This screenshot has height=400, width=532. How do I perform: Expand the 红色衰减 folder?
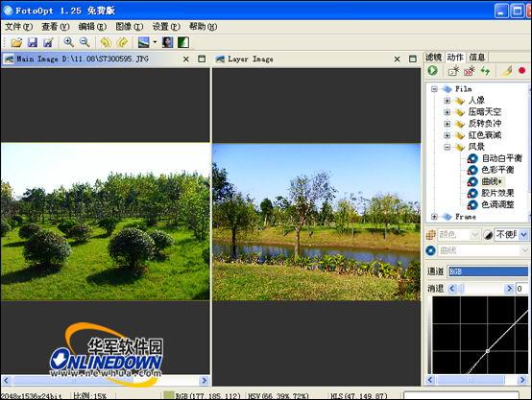[x=447, y=135]
